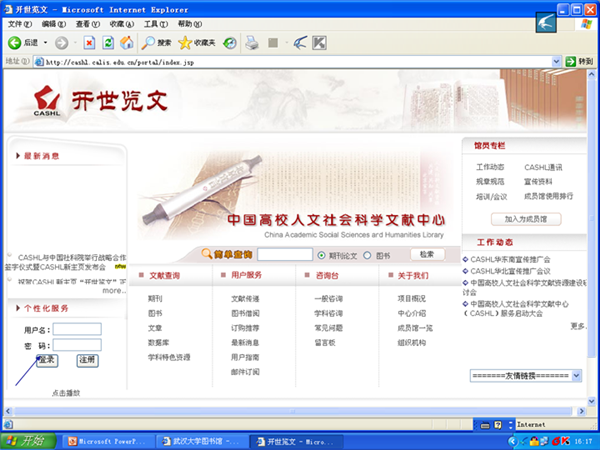Image resolution: width=600 pixels, height=450 pixels.
Task: Click the 检索 search button
Action: [x=427, y=254]
